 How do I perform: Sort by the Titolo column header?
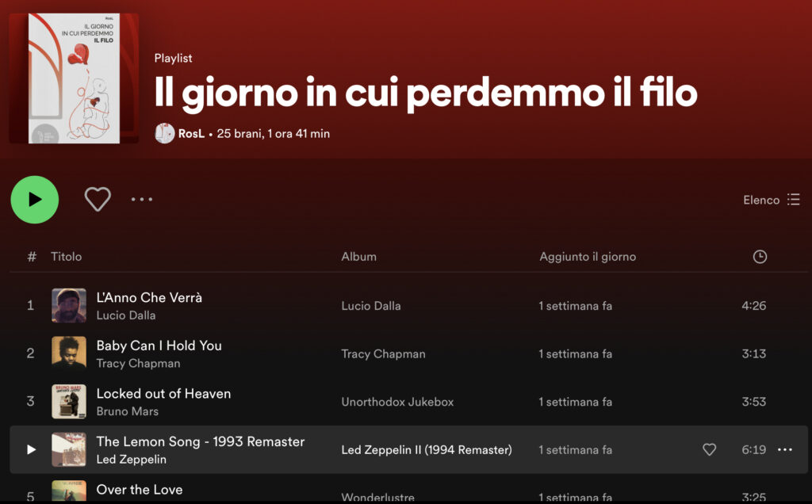(x=67, y=257)
